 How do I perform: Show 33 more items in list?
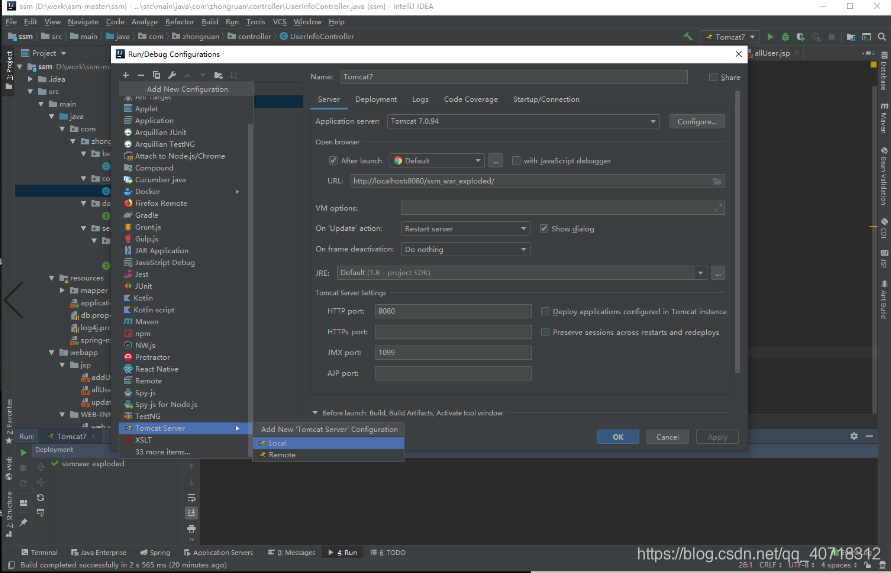pos(163,452)
